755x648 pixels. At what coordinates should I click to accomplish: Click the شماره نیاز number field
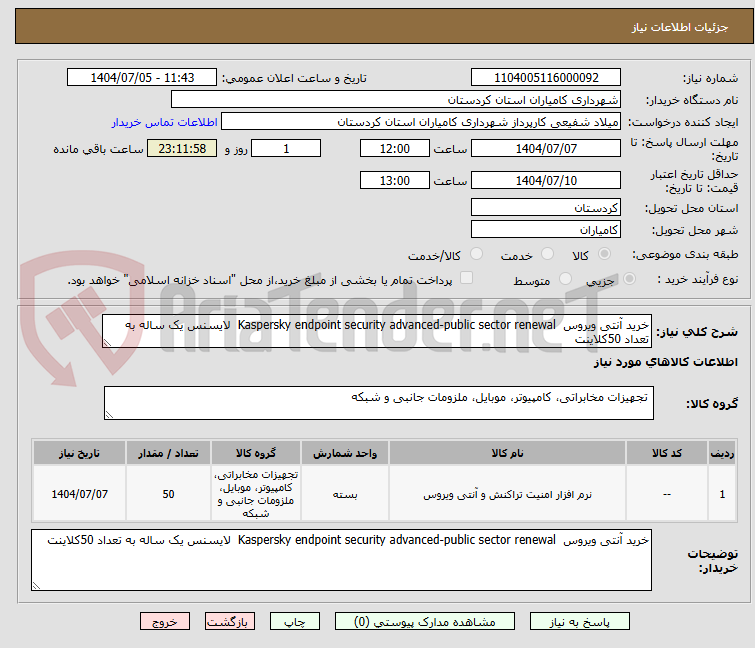[546, 78]
